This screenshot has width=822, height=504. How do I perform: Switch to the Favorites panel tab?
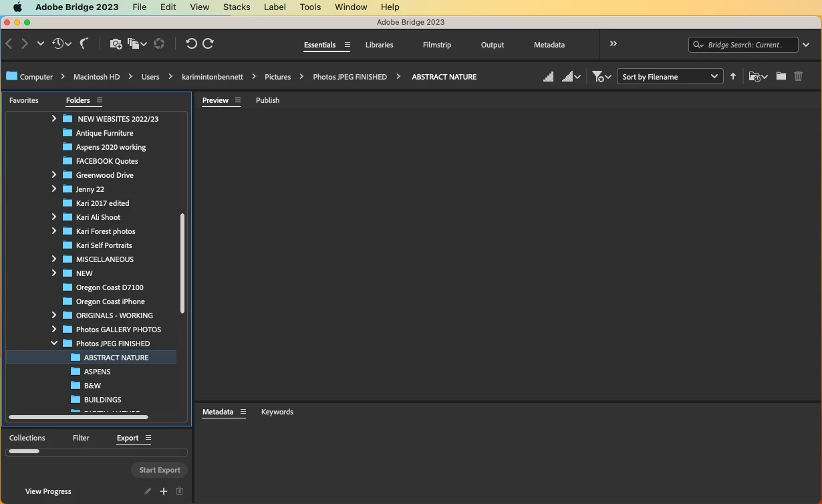pos(24,100)
